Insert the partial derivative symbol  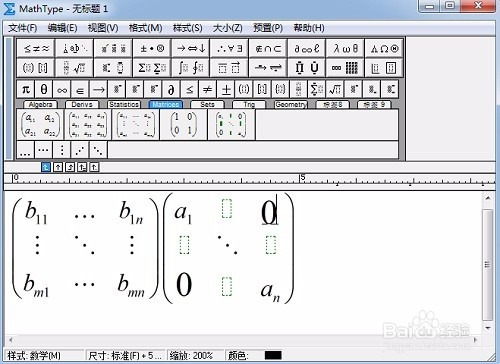(171, 89)
